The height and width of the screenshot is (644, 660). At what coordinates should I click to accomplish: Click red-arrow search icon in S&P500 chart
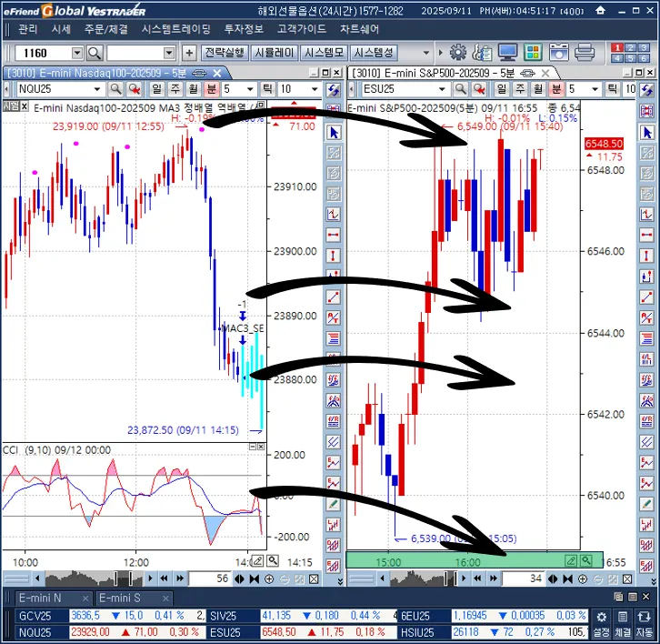(x=479, y=89)
